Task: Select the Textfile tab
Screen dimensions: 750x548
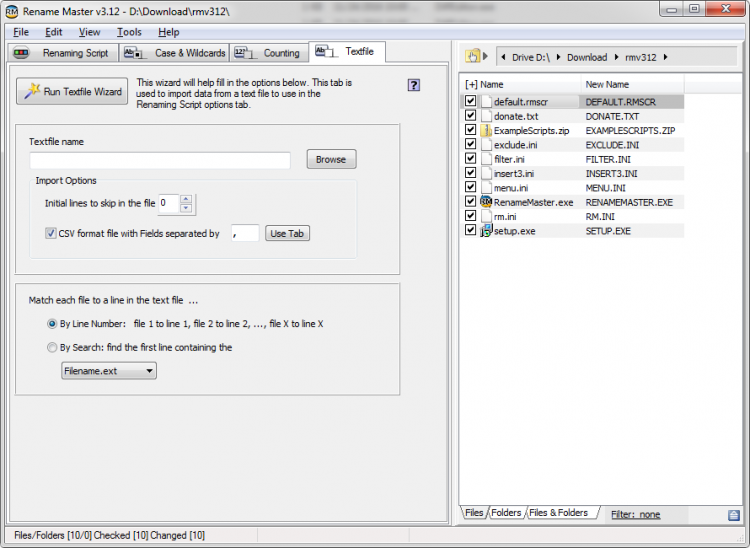Action: point(347,51)
